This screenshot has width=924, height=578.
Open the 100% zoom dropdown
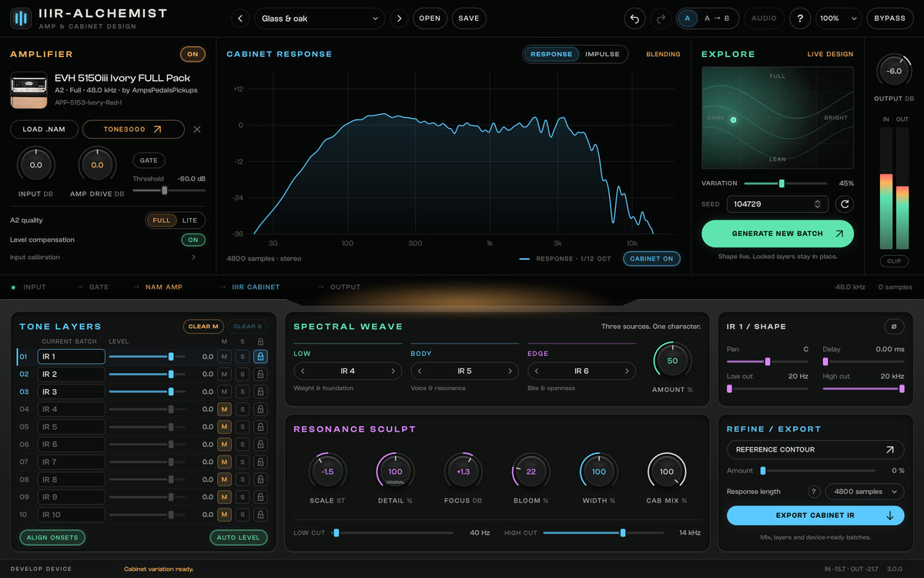pyautogui.click(x=838, y=18)
